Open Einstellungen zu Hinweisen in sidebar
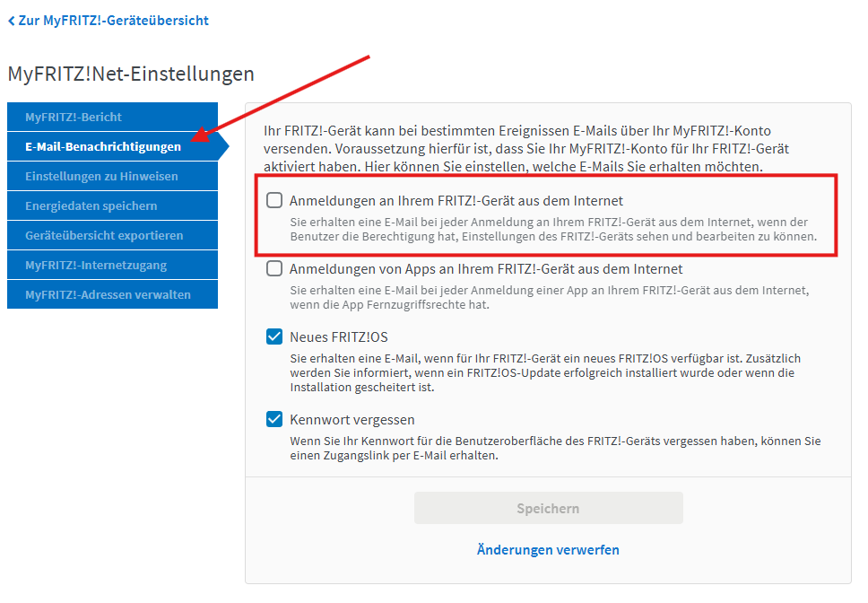Image resolution: width=868 pixels, height=603 pixels. click(x=101, y=176)
